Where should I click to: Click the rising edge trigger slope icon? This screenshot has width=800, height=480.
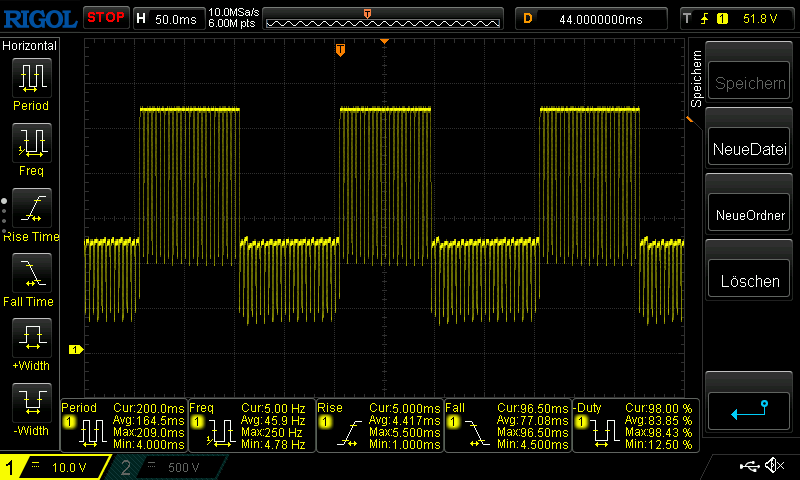coord(705,19)
